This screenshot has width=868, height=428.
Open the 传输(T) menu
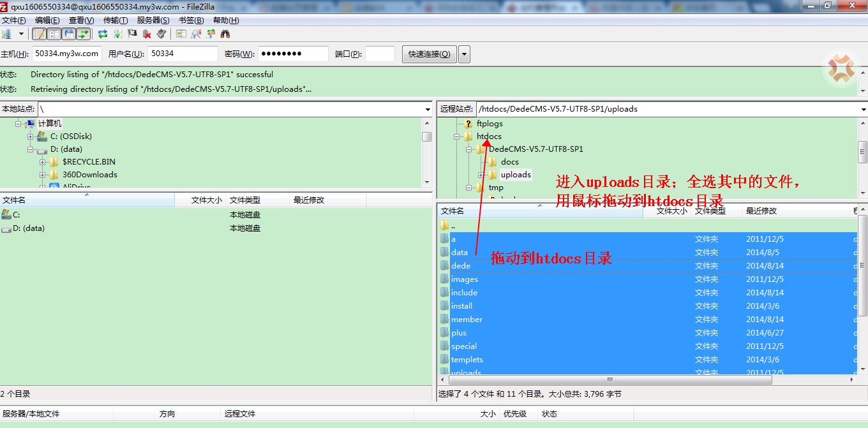[115, 20]
